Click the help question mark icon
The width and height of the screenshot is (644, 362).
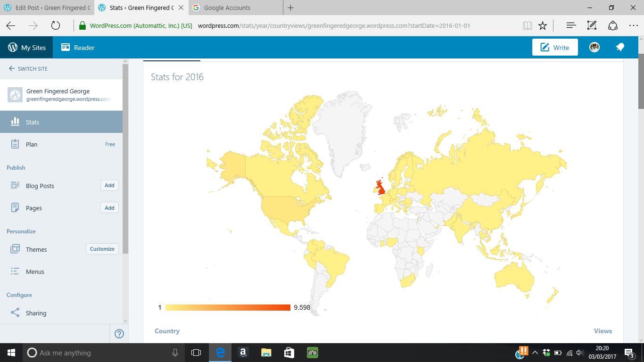point(119,334)
